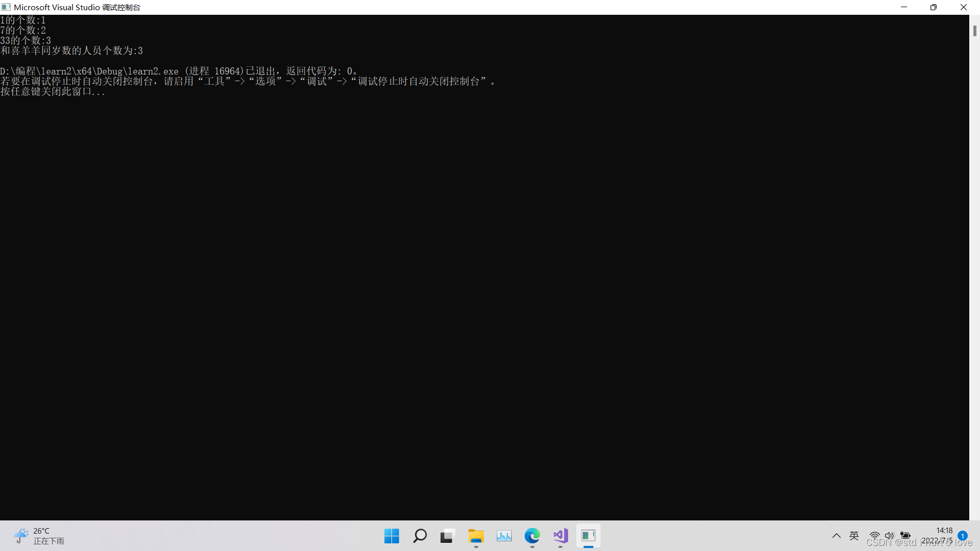Open notification center badge
Viewport: 980px width, 551px height.
point(963,536)
